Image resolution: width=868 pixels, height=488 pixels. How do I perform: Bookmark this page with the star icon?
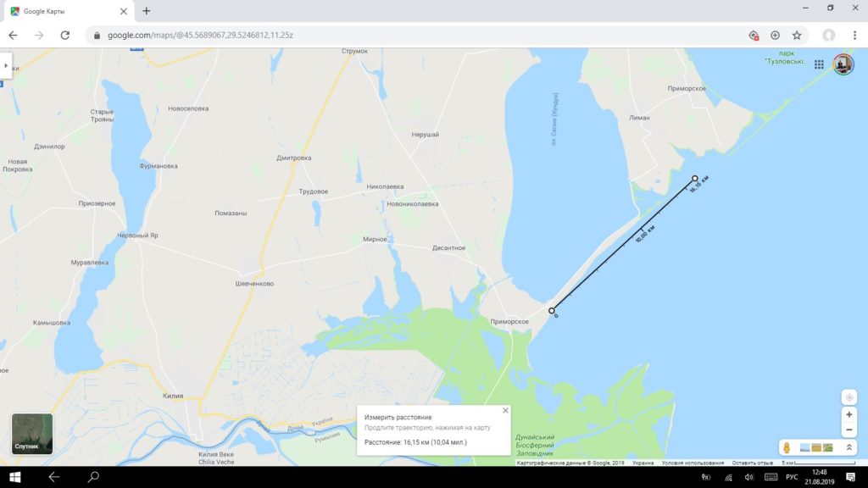click(x=797, y=36)
